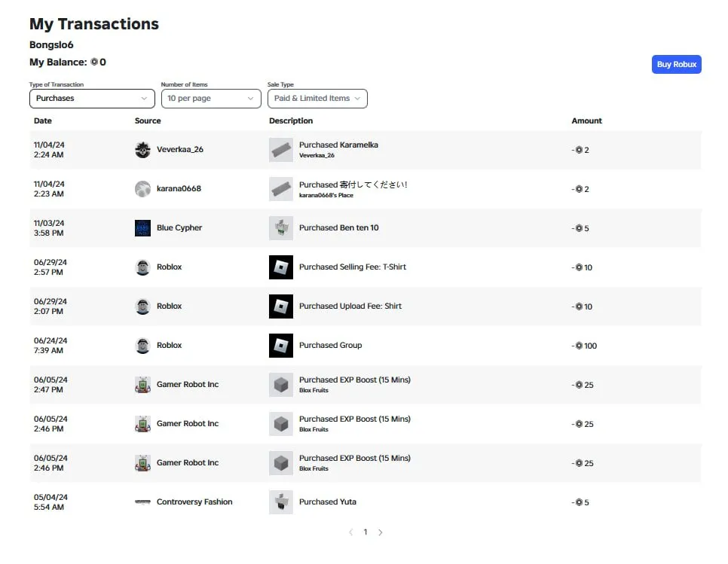Viewport: 728px width, 564px height.
Task: Click Purchased Ben ten 10 description
Action: (339, 227)
